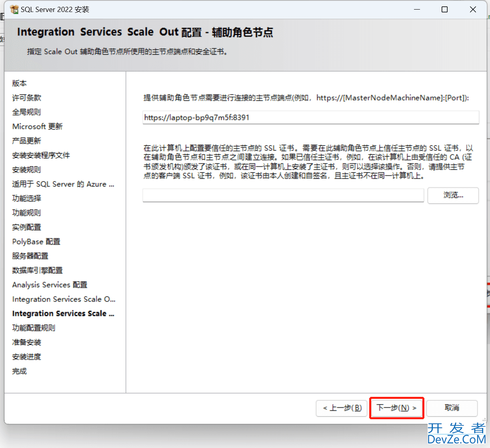
Task: Select 服务器配置 step in sidebar
Action: tap(30, 256)
